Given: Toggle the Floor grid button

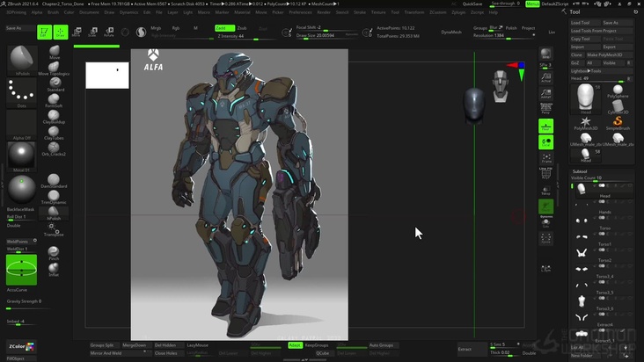Looking at the screenshot, I should pyautogui.click(x=545, y=125).
